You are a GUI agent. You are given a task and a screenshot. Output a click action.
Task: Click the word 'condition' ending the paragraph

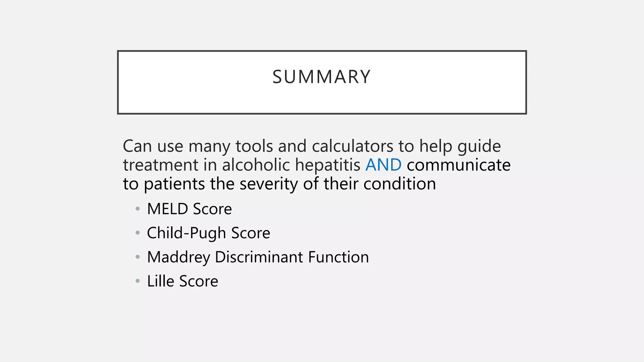tap(399, 184)
